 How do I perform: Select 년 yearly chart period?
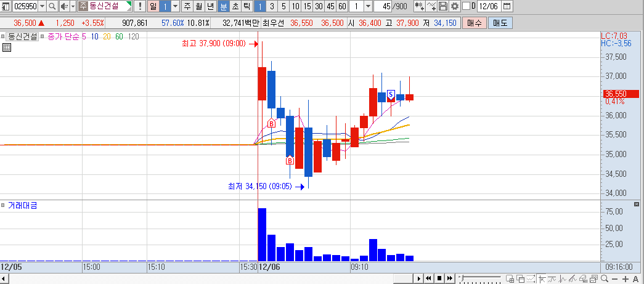210,6
